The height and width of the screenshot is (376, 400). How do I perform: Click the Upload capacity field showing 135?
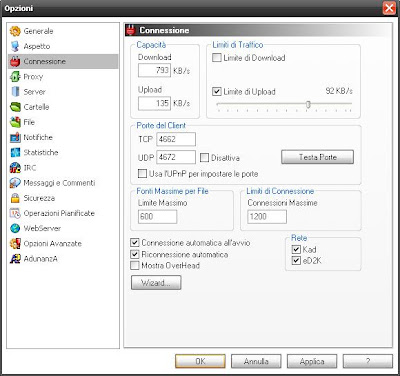coord(154,103)
